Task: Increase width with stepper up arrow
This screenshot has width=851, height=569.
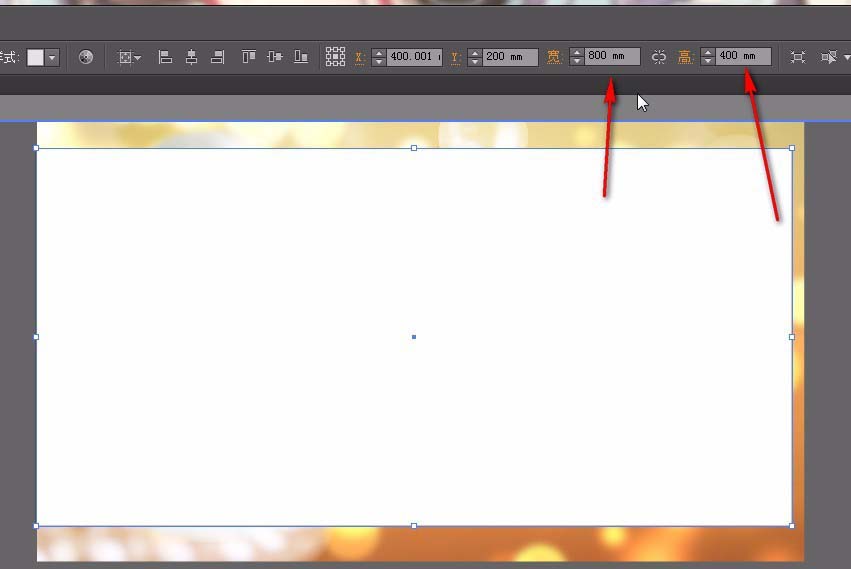Action: point(577,52)
